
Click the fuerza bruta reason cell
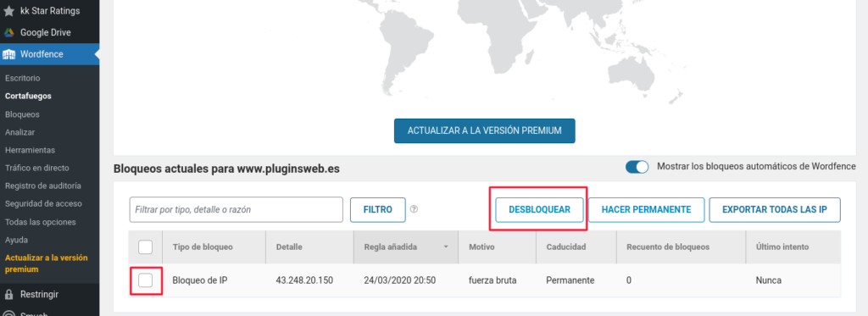coord(492,280)
